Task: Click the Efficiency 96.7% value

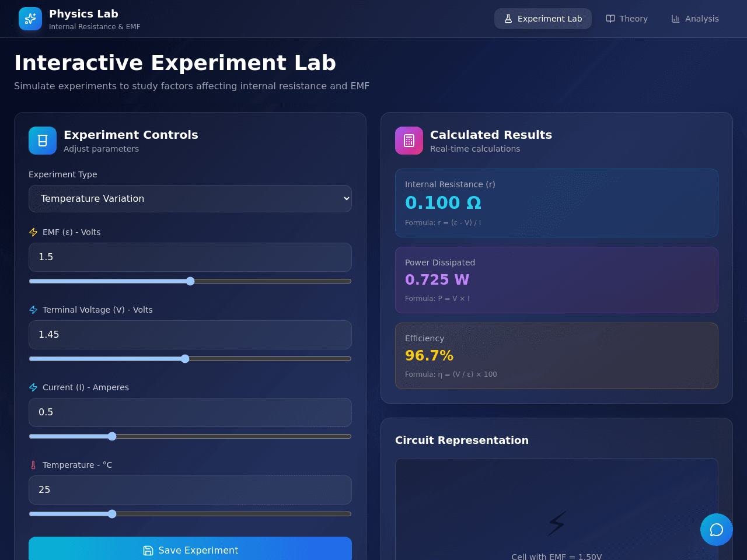Action: point(429,355)
